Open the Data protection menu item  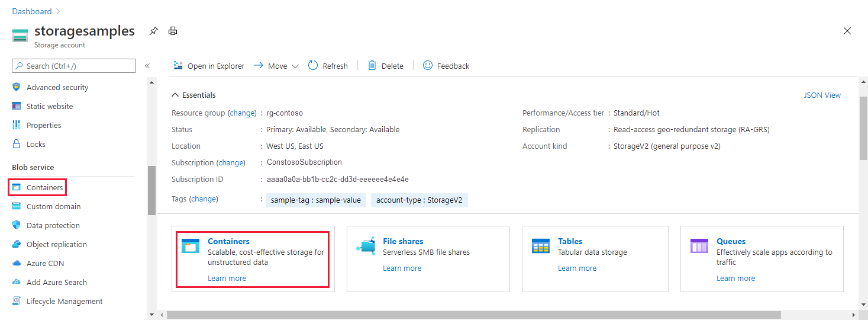53,225
